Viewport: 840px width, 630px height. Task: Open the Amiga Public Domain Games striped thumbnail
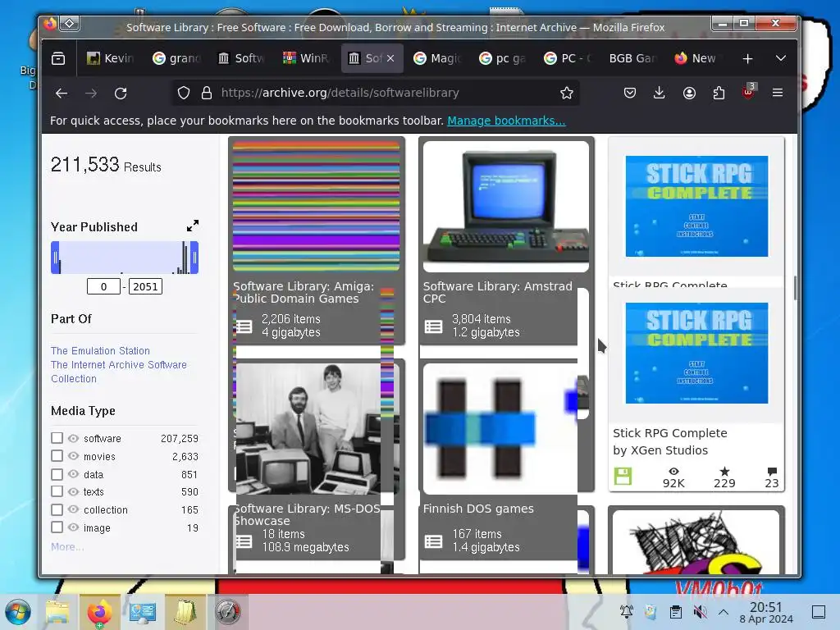(x=316, y=206)
